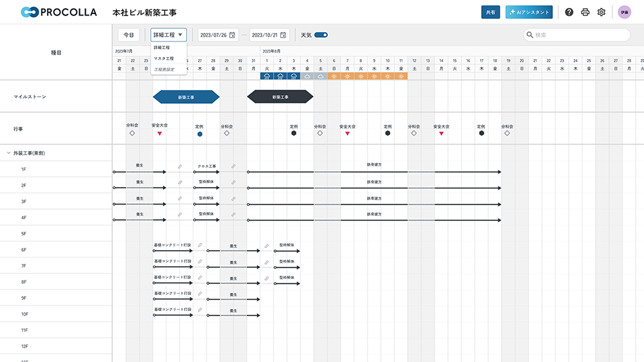Click the sun weather icon for August 11

point(401,76)
